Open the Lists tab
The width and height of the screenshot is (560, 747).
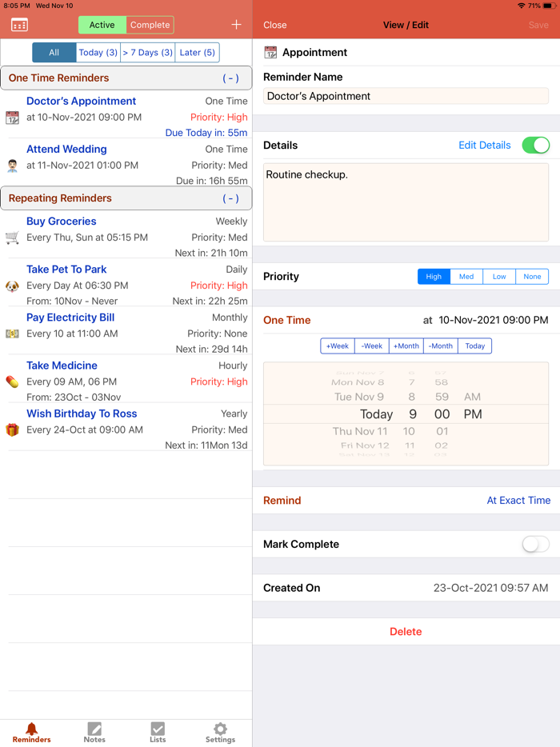(158, 733)
